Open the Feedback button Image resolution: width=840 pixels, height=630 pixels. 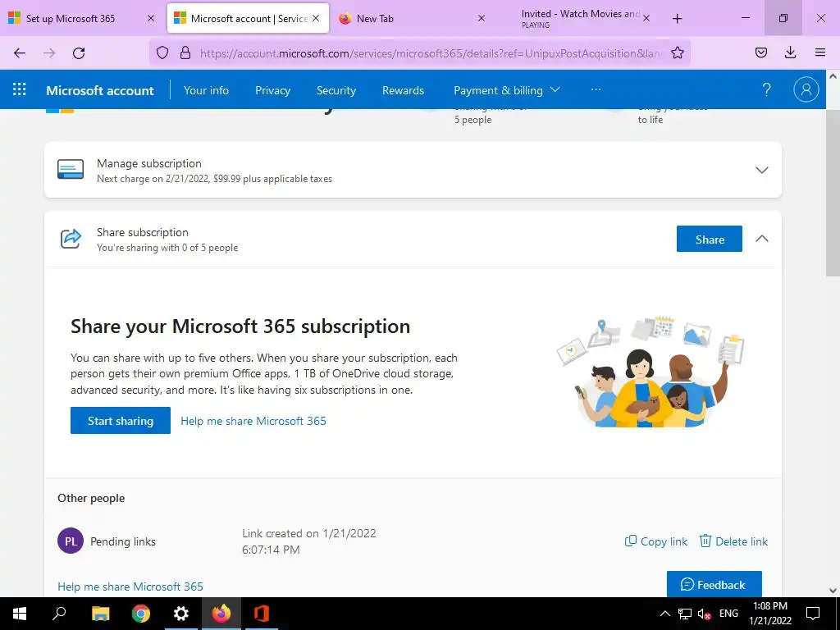[714, 584]
